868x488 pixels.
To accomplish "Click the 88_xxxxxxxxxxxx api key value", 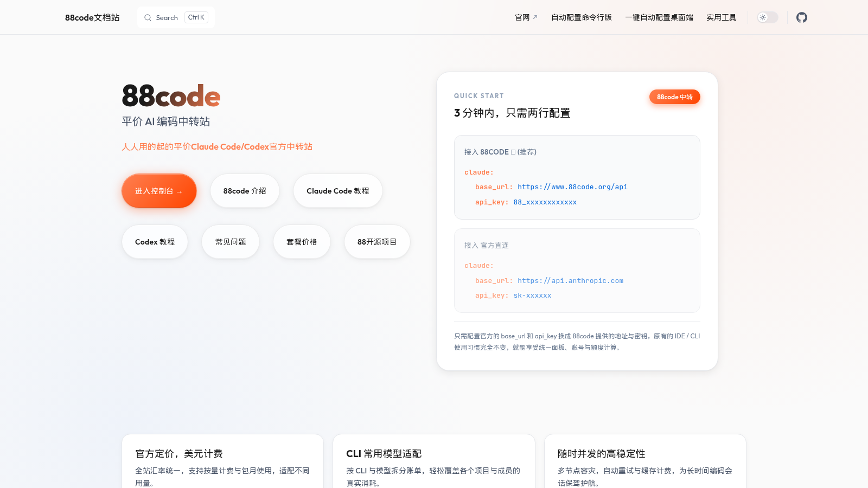I will (545, 202).
